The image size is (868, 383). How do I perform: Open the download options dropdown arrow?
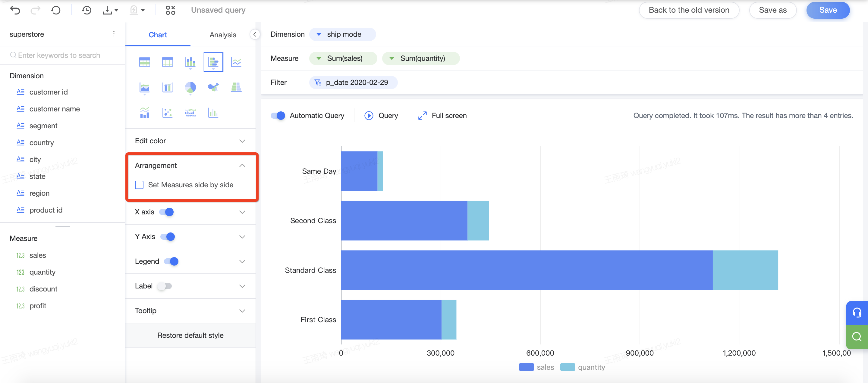pyautogui.click(x=117, y=11)
